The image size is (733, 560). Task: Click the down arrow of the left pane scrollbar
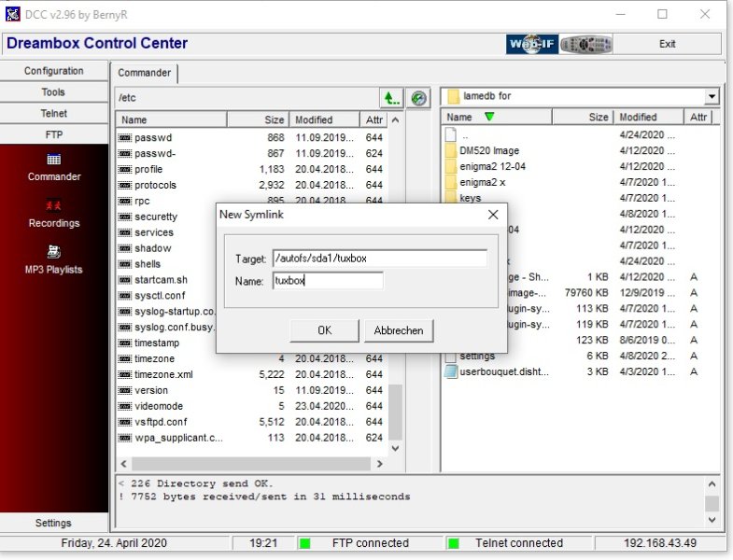click(396, 448)
